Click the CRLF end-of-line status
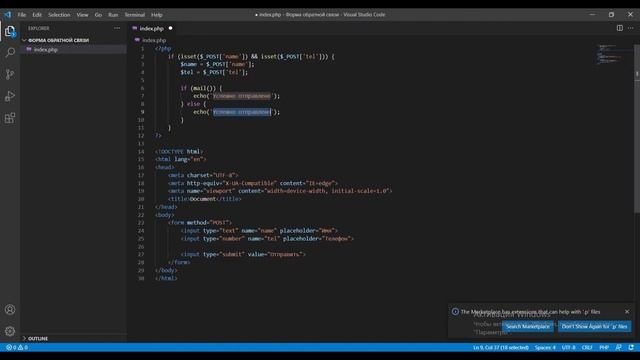The image size is (640, 360). (587, 347)
